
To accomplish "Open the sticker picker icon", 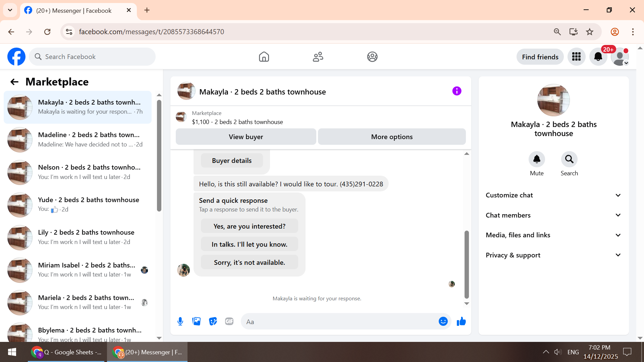I will click(x=213, y=321).
